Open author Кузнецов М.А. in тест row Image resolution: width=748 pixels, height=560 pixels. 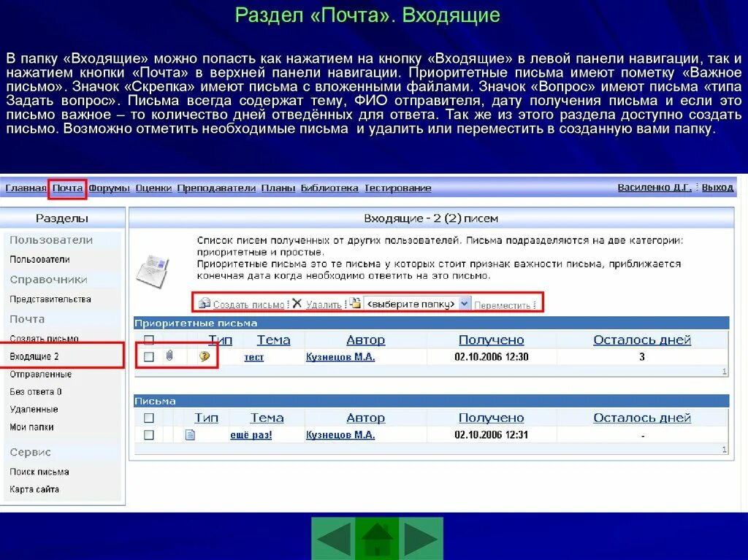point(340,357)
